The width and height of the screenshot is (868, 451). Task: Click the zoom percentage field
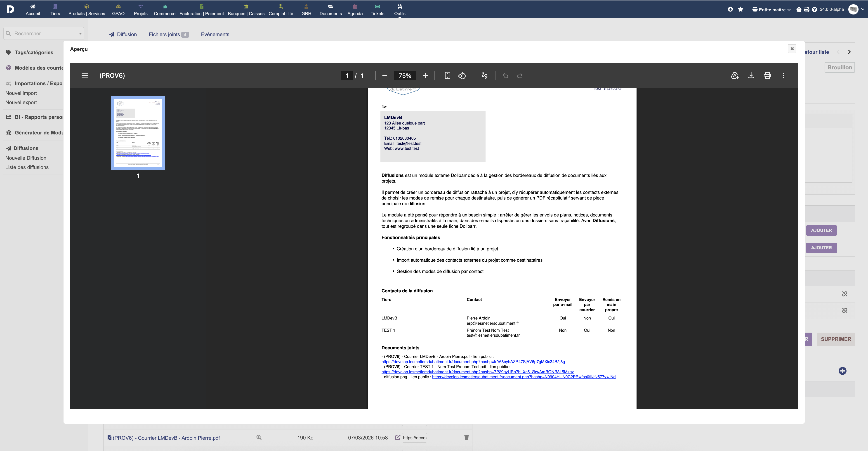click(x=405, y=75)
